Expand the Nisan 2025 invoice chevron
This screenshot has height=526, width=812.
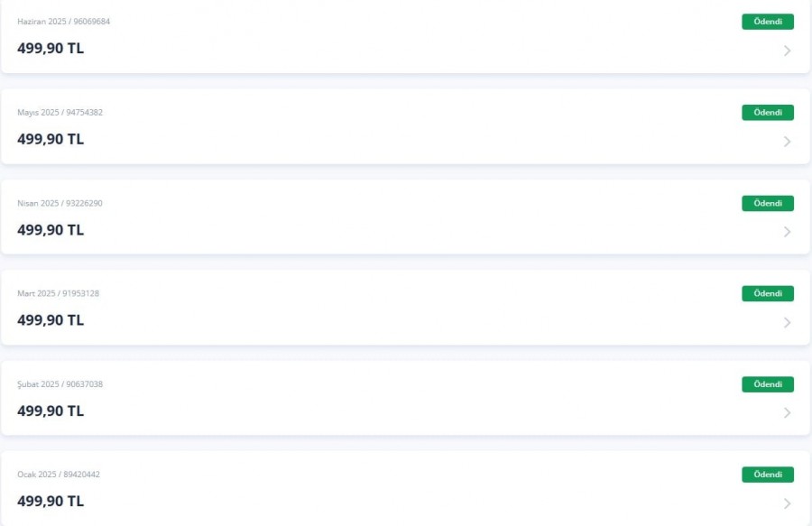coord(787,232)
